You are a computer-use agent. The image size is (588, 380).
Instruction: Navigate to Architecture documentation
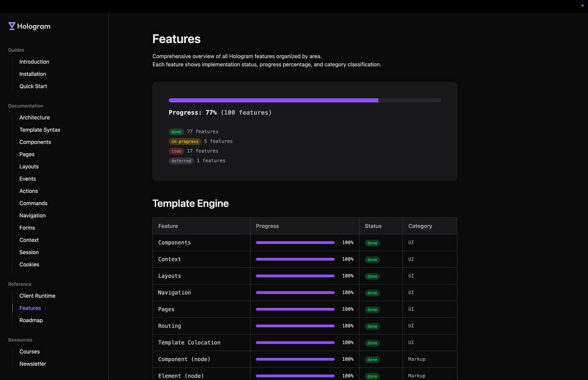click(x=35, y=118)
